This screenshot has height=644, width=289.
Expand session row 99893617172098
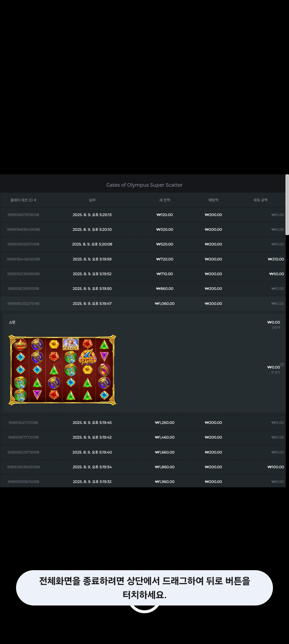pos(143,437)
